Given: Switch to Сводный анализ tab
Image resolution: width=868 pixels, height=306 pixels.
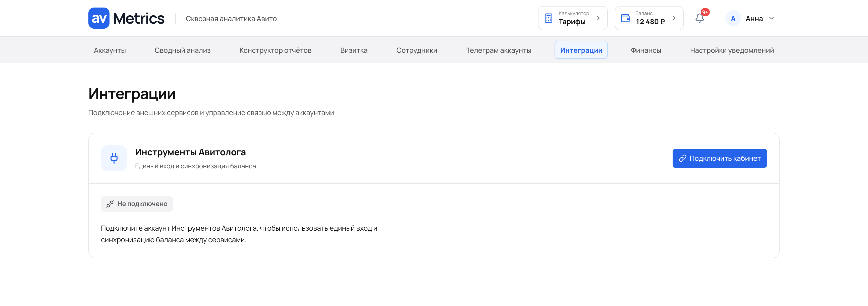Looking at the screenshot, I should click(x=183, y=50).
